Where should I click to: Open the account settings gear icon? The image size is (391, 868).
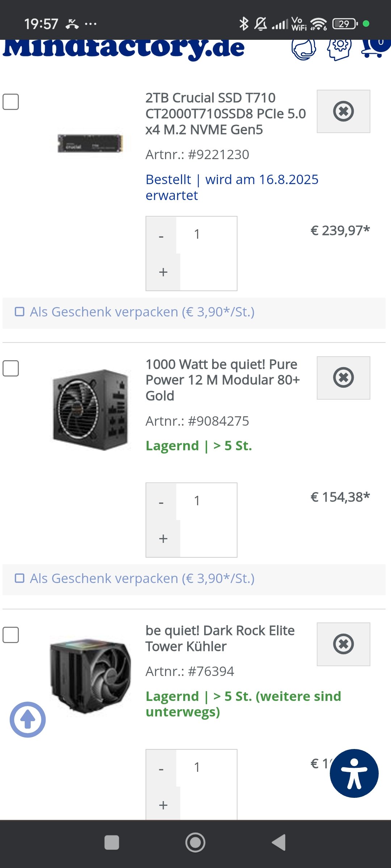339,48
